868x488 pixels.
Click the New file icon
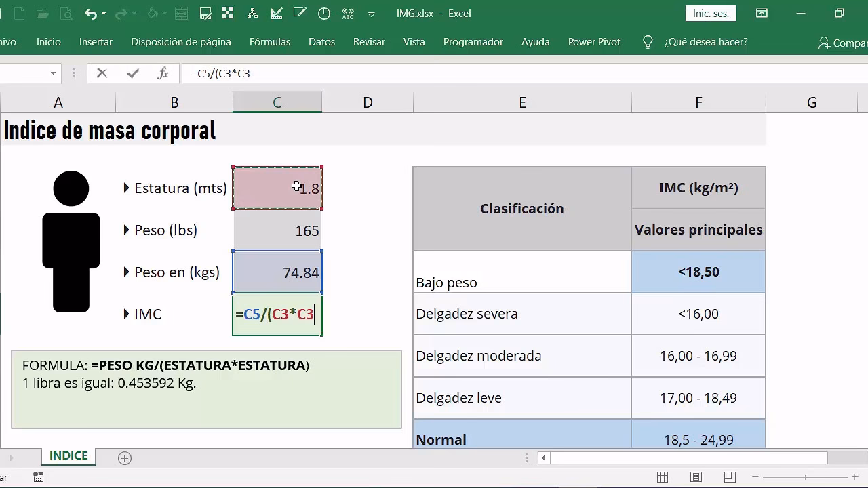tap(19, 13)
